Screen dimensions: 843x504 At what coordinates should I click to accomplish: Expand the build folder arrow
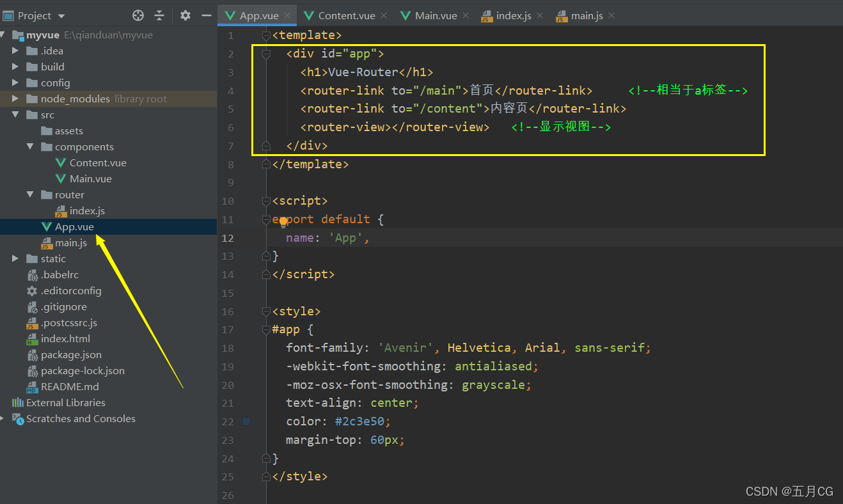(15, 67)
